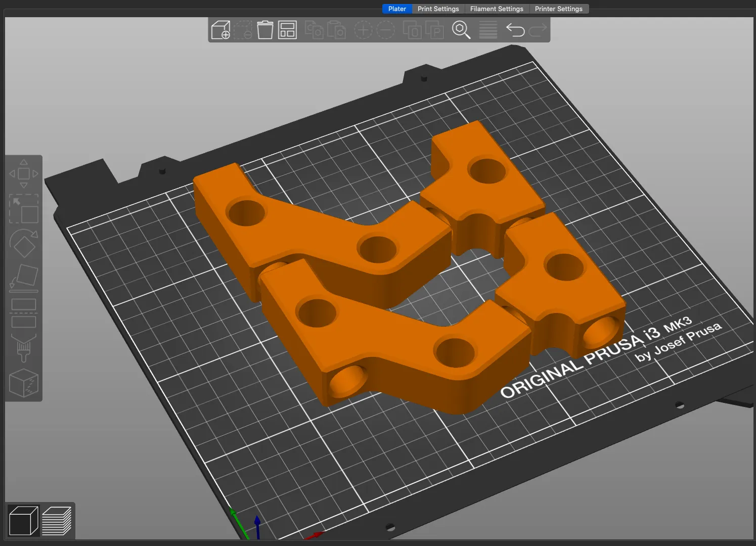The width and height of the screenshot is (756, 546).
Task: Activate the Seam painting tool
Action: (x=24, y=383)
